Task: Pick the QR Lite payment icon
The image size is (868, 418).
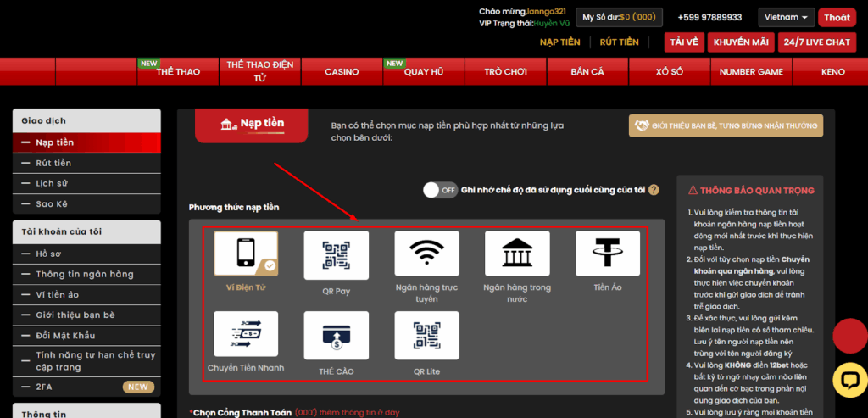Action: [427, 336]
